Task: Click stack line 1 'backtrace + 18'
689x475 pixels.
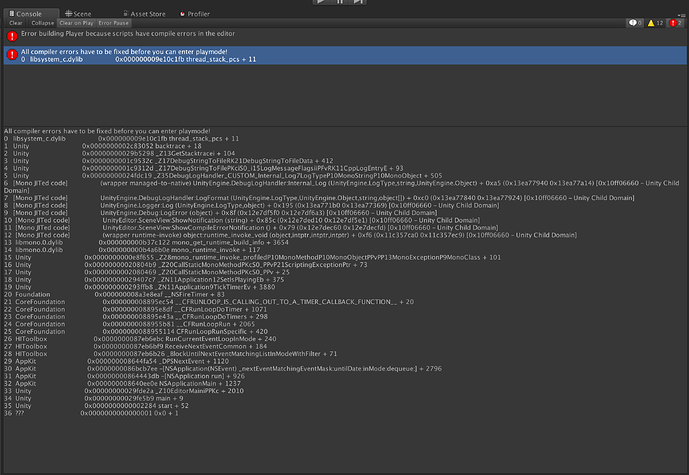Action: pos(102,146)
